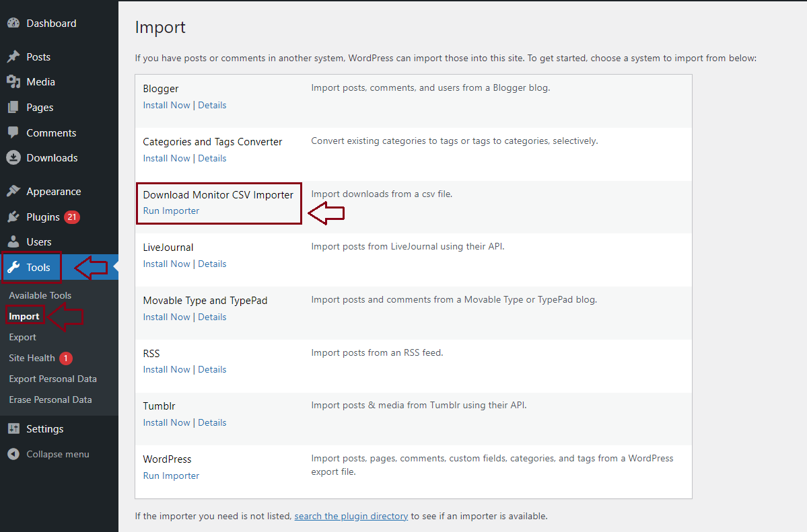This screenshot has width=807, height=532.
Task: Click the Posts pushpin icon
Action: pos(13,56)
